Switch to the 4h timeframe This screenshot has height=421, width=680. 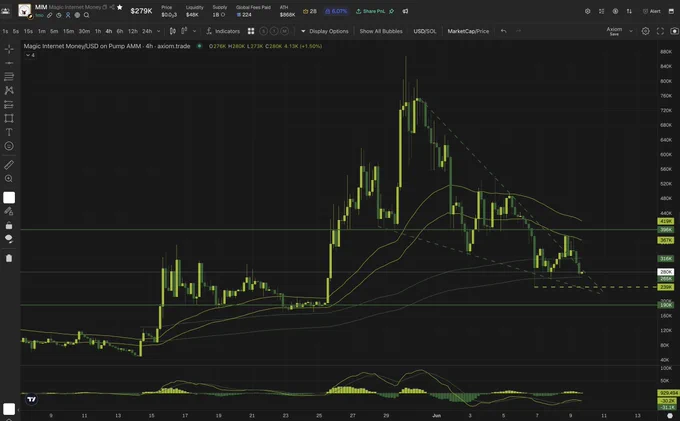[108, 31]
